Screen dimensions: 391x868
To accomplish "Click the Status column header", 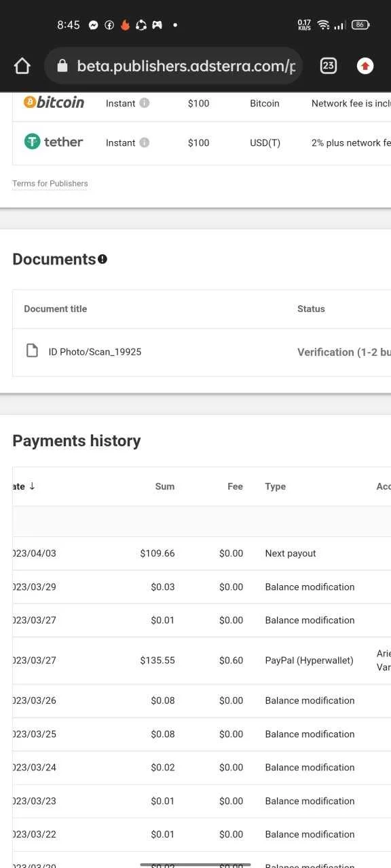I will tap(311, 309).
